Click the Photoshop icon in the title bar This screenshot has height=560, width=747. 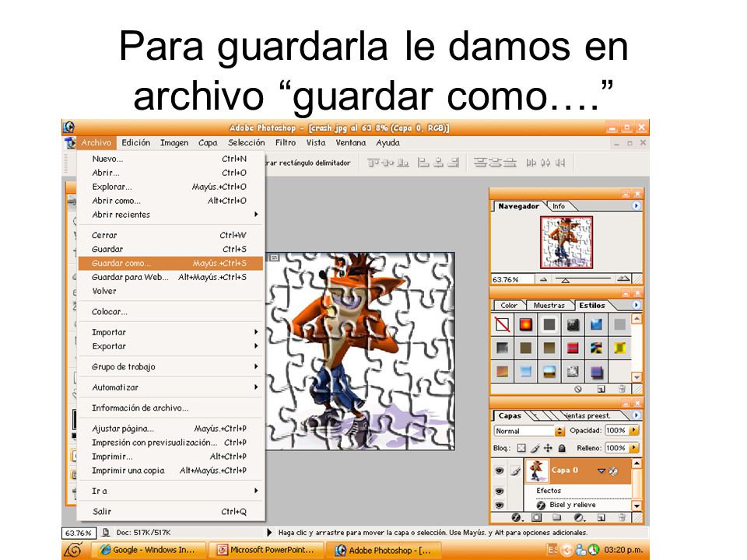(x=68, y=127)
